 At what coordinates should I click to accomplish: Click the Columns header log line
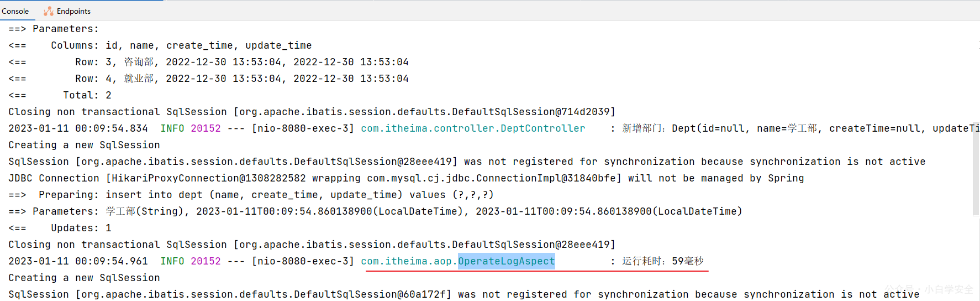point(160,45)
